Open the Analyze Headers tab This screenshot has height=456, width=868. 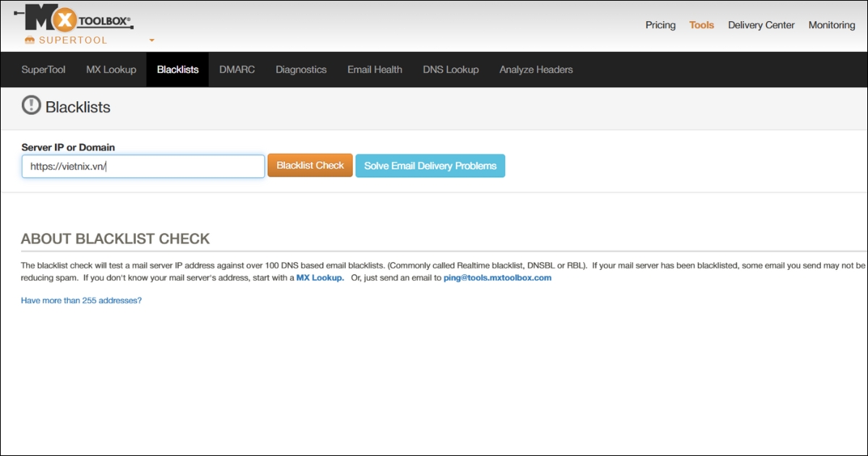tap(535, 69)
